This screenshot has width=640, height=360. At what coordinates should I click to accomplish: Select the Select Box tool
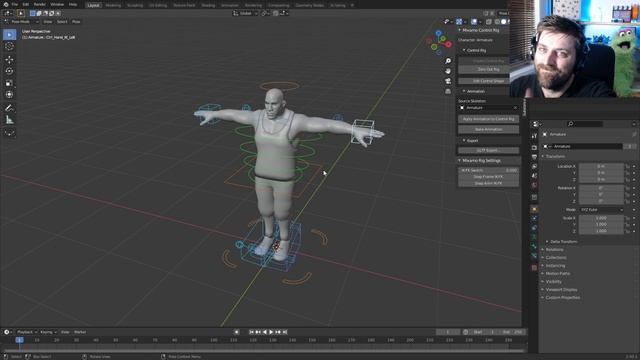(x=9, y=35)
